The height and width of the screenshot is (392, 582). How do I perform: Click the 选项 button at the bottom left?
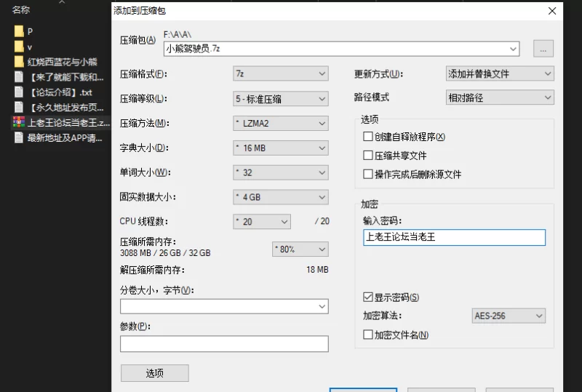point(155,373)
